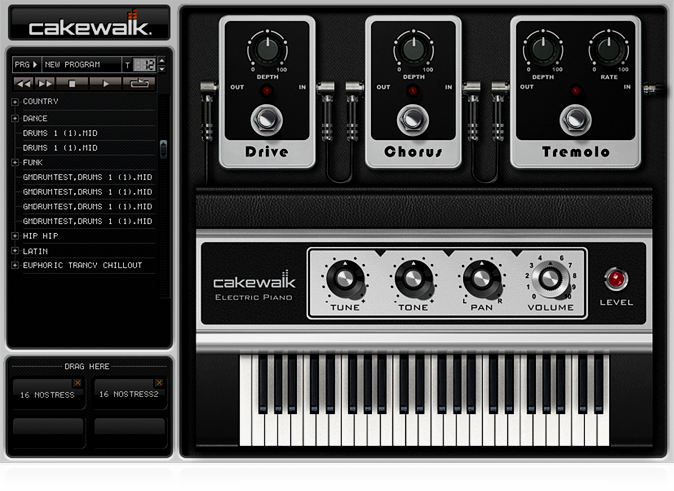The width and height of the screenshot is (674, 491).
Task: Click the T program number display
Action: coord(144,64)
